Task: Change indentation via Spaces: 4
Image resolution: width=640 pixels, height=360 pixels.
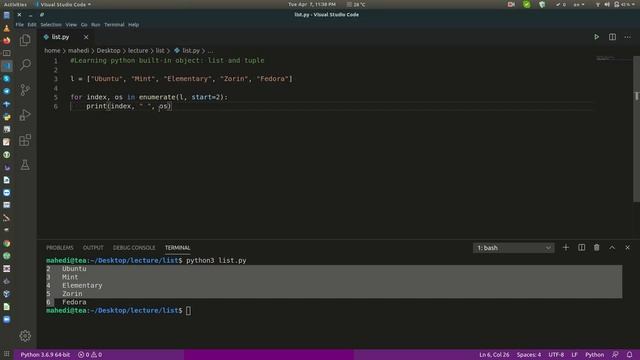Action: 529,355
